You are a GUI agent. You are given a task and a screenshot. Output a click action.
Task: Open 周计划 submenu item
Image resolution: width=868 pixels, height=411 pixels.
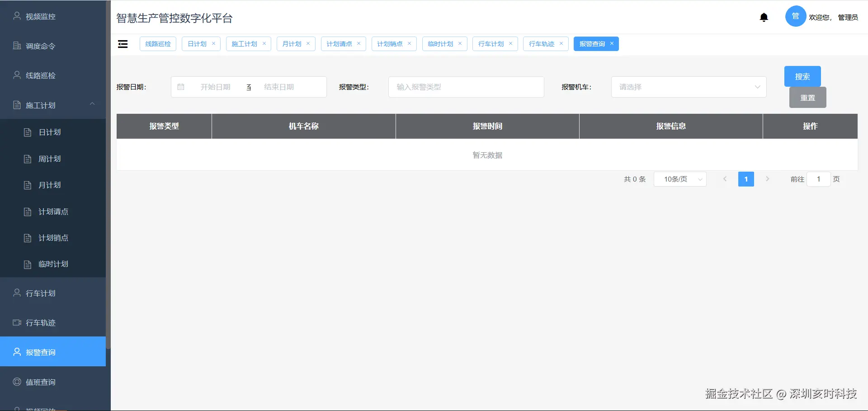coord(53,159)
